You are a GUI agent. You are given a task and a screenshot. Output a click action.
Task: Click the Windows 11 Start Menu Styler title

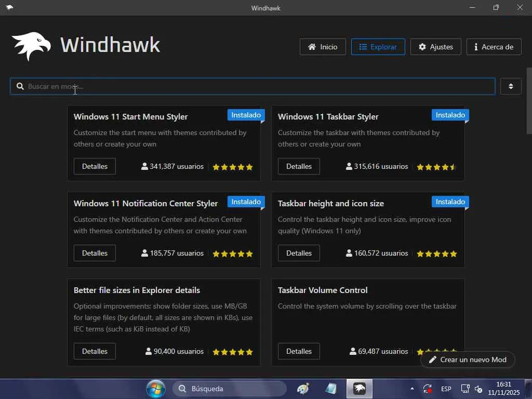[130, 117]
